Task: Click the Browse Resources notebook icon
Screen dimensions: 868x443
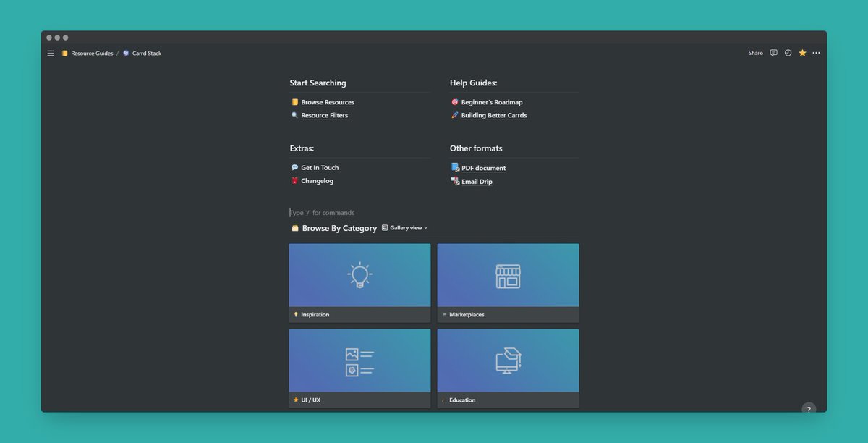Action: [x=294, y=102]
